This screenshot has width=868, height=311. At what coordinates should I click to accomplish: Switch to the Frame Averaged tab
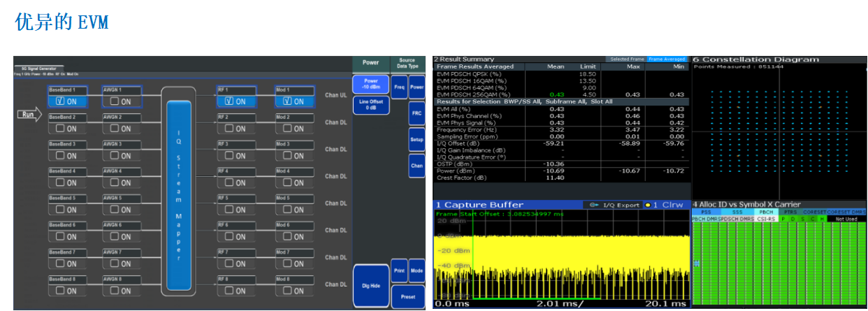point(667,59)
